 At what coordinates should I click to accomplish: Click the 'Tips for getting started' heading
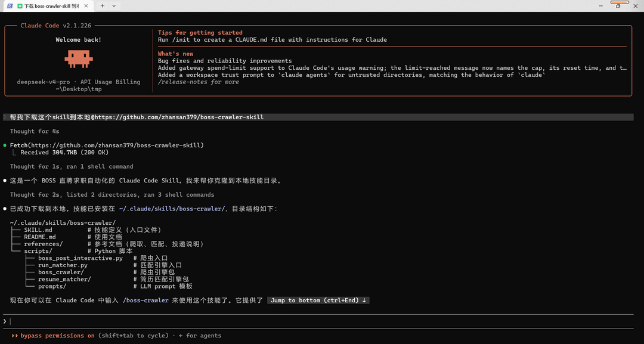coord(200,33)
